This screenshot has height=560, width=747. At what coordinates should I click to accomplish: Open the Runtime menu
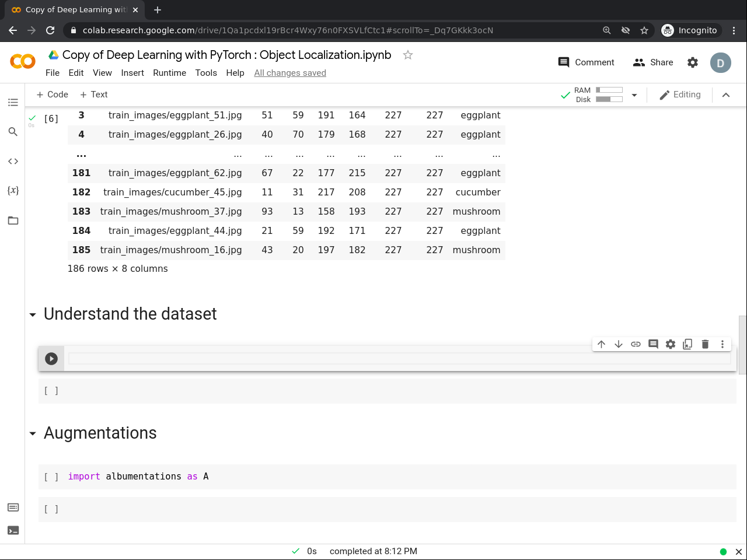tap(169, 73)
